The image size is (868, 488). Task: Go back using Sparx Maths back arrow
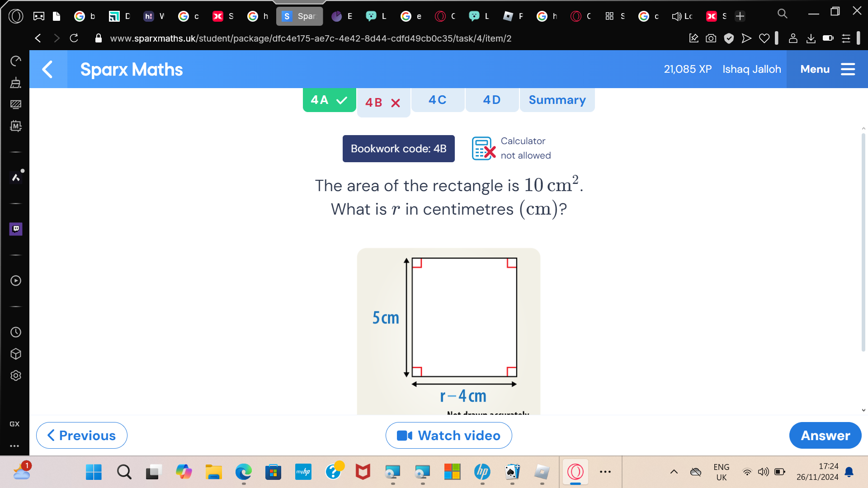[48, 69]
